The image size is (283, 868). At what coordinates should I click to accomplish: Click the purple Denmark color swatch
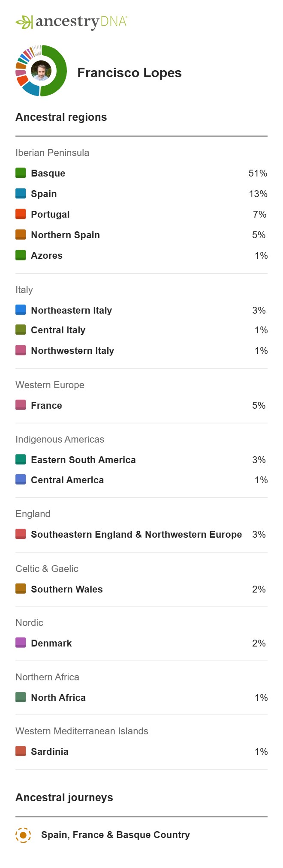[x=21, y=643]
